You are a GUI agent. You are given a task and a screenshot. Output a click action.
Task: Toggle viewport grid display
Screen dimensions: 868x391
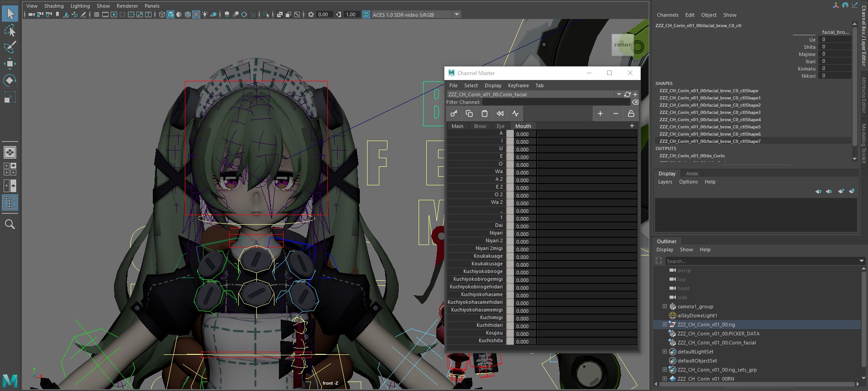[x=96, y=14]
